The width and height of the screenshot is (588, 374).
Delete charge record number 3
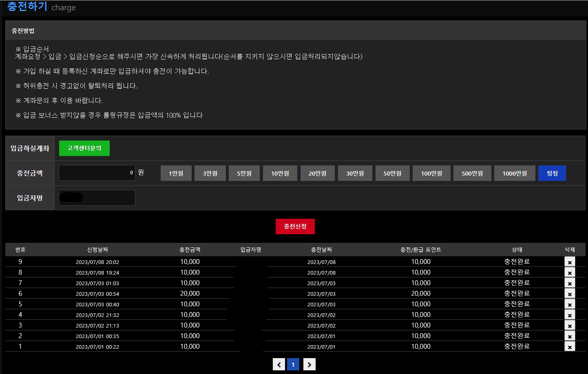click(570, 326)
